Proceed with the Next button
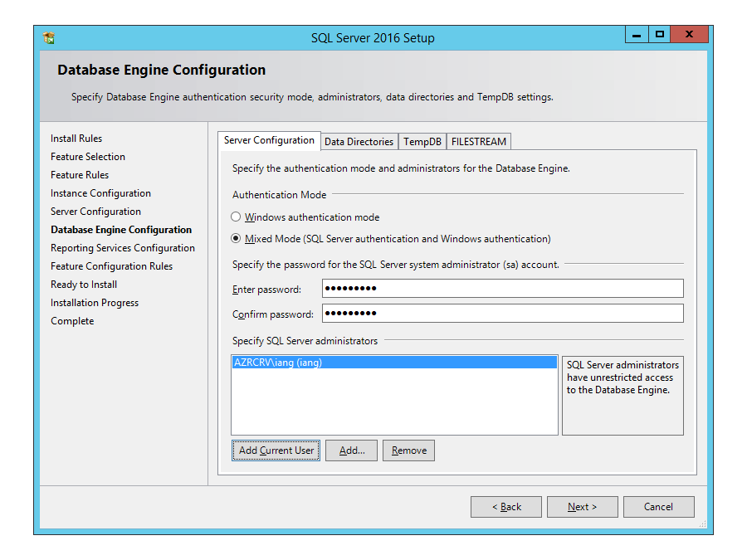The width and height of the screenshot is (747, 560). [x=582, y=507]
